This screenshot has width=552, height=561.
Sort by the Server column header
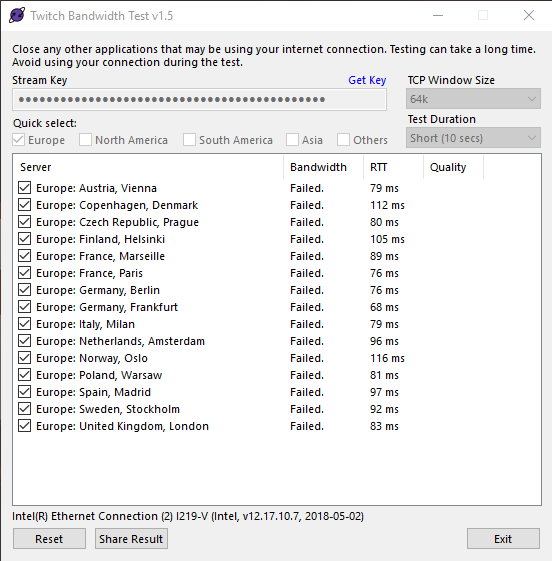148,167
